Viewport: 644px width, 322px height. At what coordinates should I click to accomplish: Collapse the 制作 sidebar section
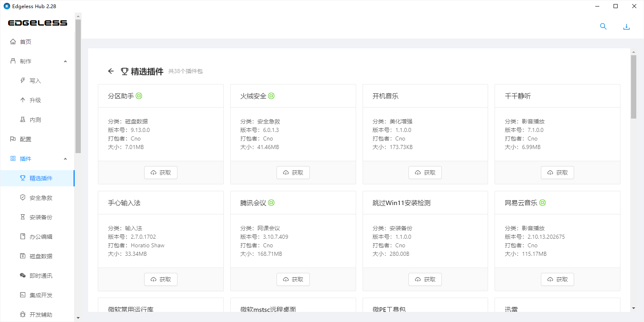click(65, 61)
